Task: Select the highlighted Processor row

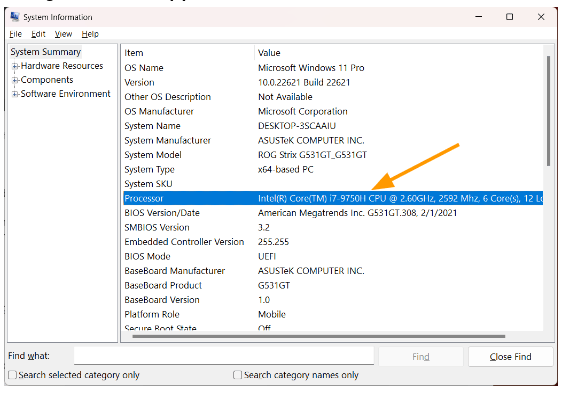Action: tap(333, 198)
